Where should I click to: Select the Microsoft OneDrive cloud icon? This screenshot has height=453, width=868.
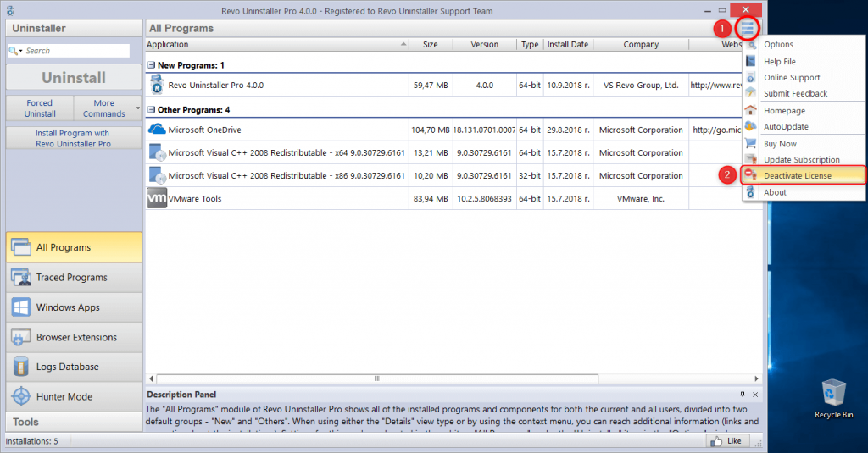coord(157,130)
